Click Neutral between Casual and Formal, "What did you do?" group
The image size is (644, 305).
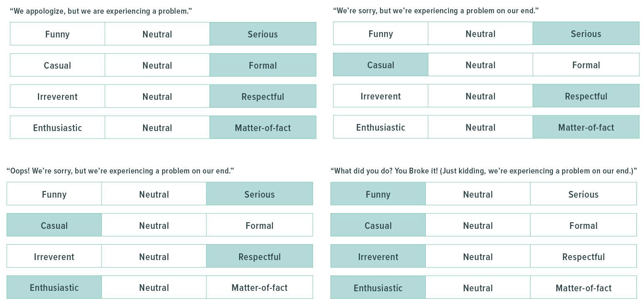coord(478,226)
